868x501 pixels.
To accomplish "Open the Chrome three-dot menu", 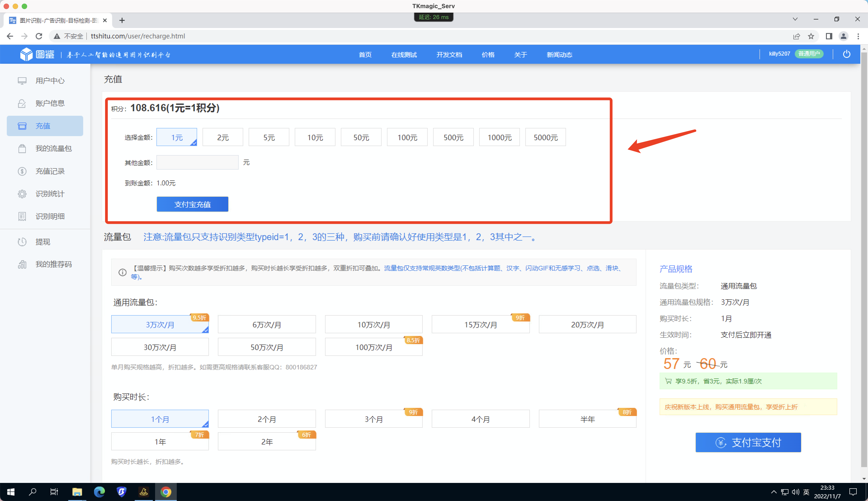I will click(x=858, y=36).
